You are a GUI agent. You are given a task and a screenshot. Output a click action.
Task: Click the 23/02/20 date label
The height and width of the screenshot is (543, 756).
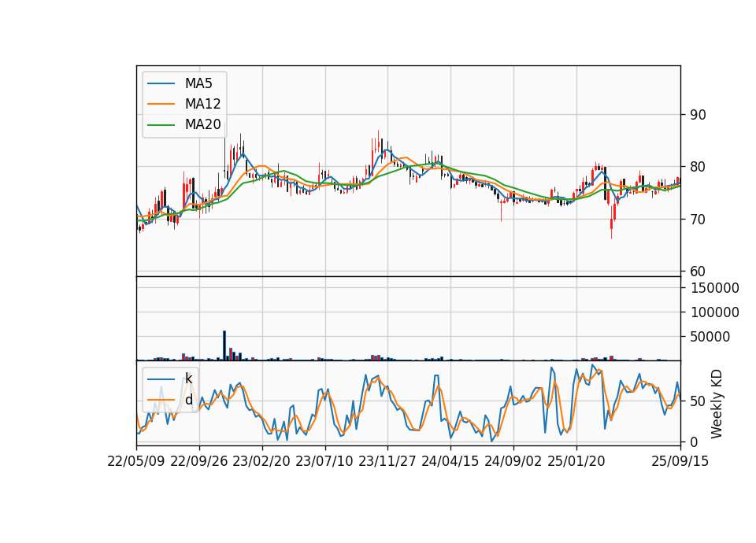[x=261, y=461]
